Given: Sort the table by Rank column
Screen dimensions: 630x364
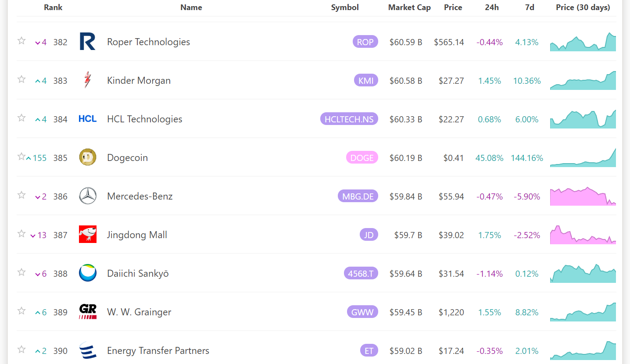Looking at the screenshot, I should click(53, 7).
